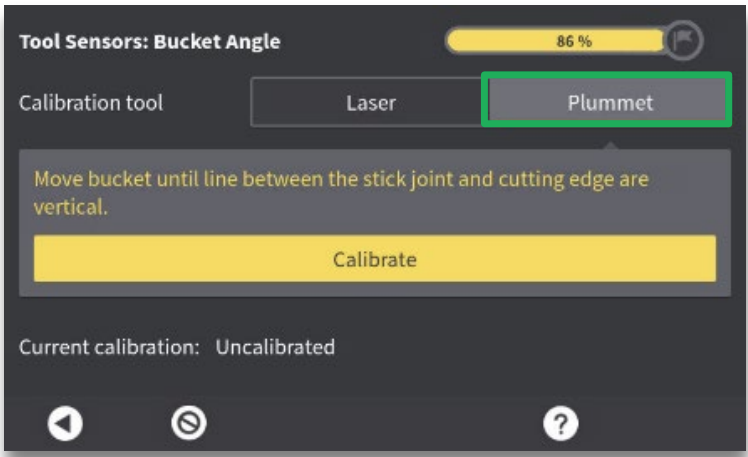748x457 pixels.
Task: Select the Laser calibration tool
Action: coord(370,102)
